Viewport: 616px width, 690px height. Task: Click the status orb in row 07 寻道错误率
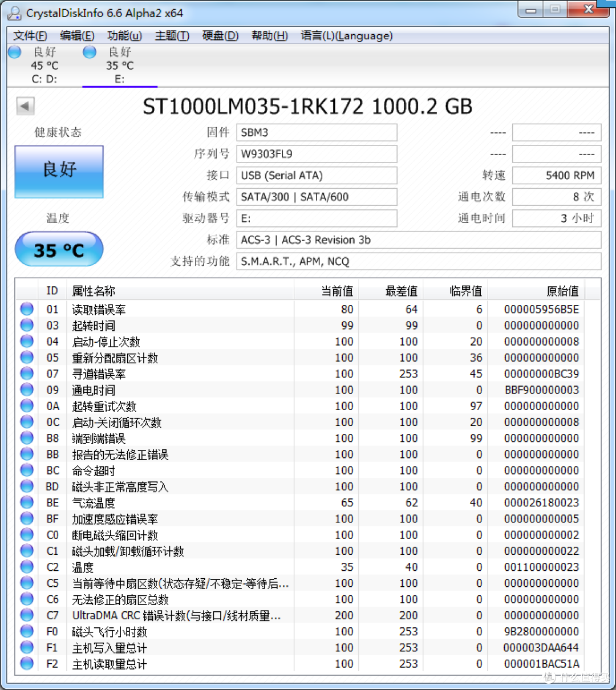coord(27,374)
